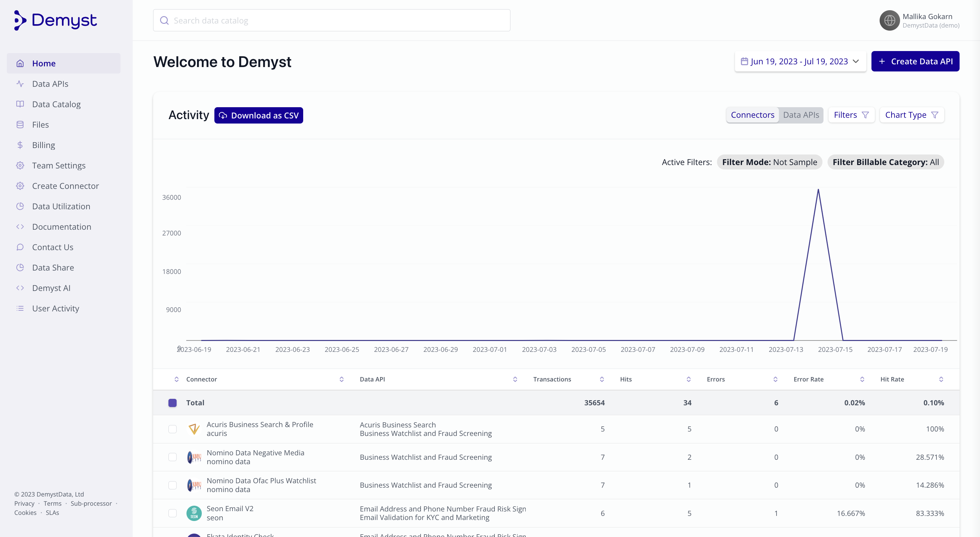The width and height of the screenshot is (980, 537).
Task: Click the Demyst logo
Action: tap(55, 20)
